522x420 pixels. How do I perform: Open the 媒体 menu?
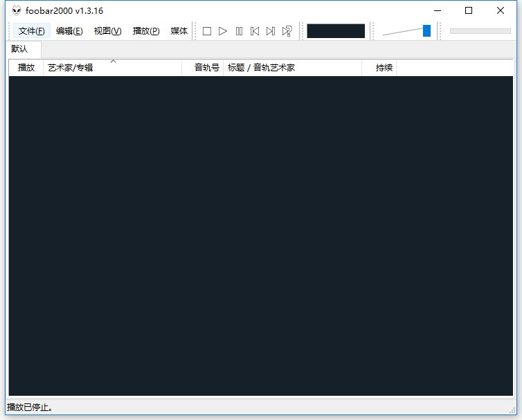[x=179, y=31]
